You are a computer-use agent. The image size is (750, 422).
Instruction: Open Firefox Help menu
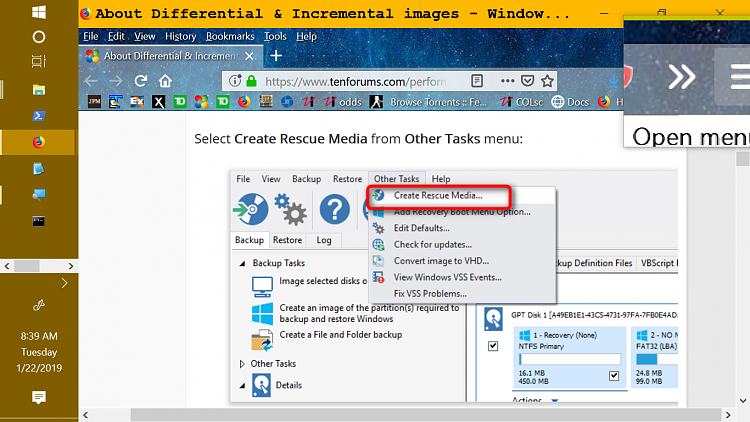click(306, 36)
